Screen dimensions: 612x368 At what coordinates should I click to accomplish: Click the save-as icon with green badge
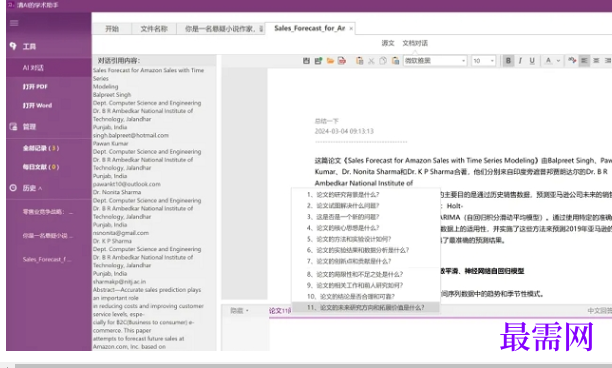pos(318,60)
